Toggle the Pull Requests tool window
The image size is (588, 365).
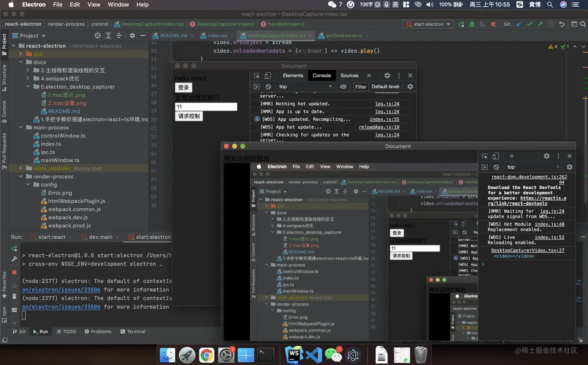tap(4, 151)
